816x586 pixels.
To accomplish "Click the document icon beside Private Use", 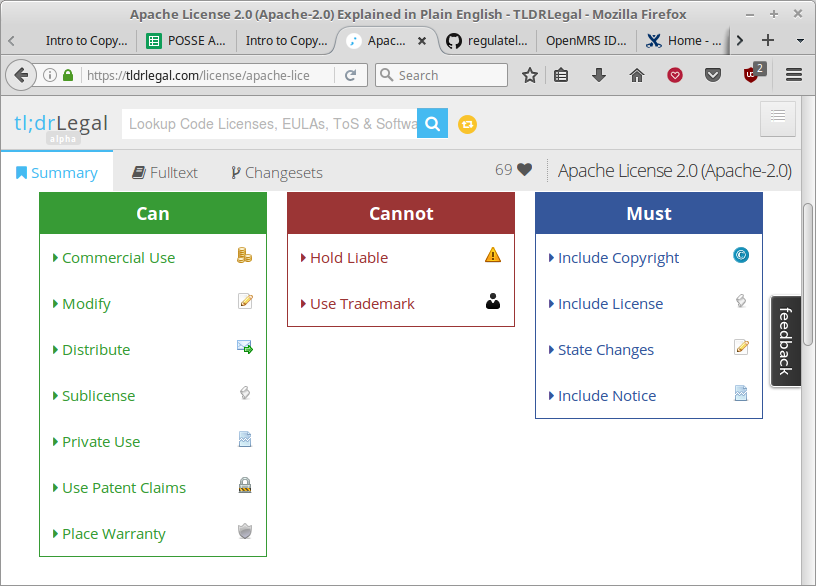I will pyautogui.click(x=245, y=439).
